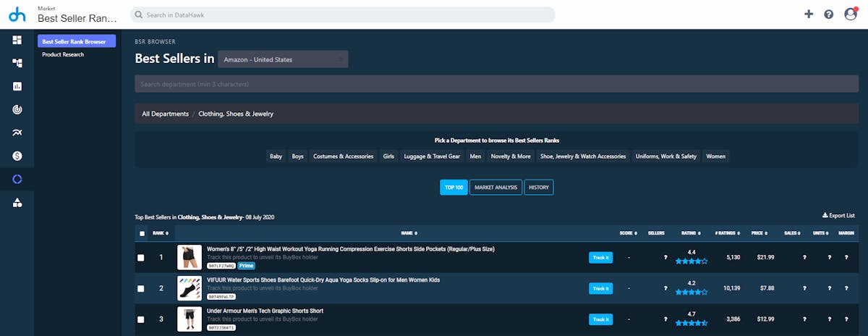The image size is (868, 336).
Task: Open the highlighted ring market icon in sidebar
Action: [x=17, y=179]
